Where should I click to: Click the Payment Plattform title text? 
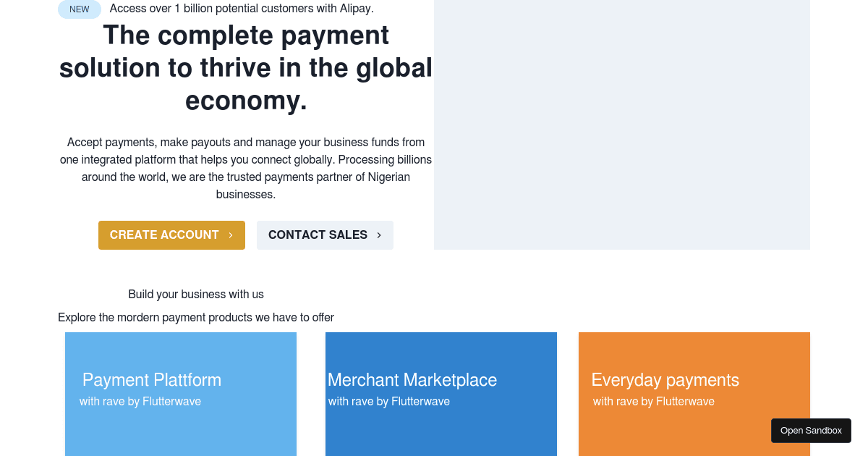(152, 380)
